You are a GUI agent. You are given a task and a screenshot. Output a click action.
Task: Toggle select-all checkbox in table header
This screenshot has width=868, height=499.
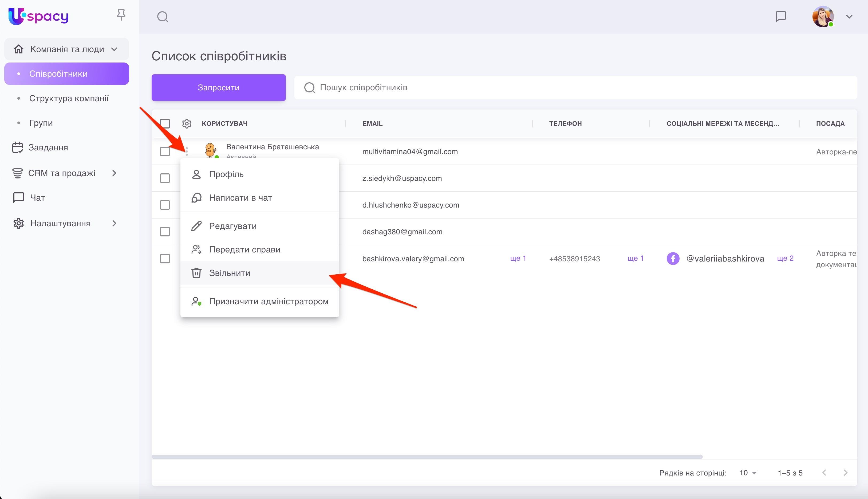tap(165, 123)
